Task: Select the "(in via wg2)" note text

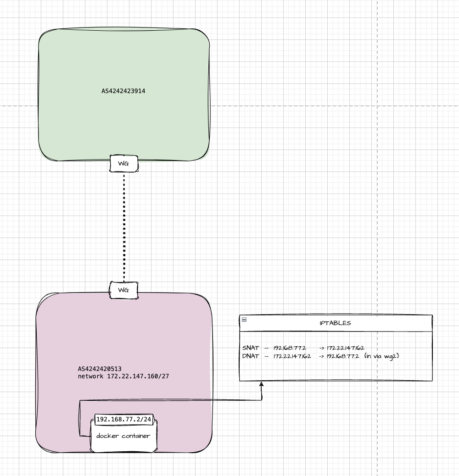Action: tap(381, 356)
